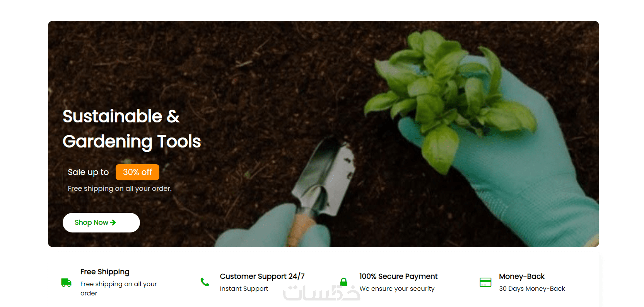The width and height of the screenshot is (644, 307).
Task: Select the Sustainable & Gardening Tools headline
Action: tap(132, 129)
